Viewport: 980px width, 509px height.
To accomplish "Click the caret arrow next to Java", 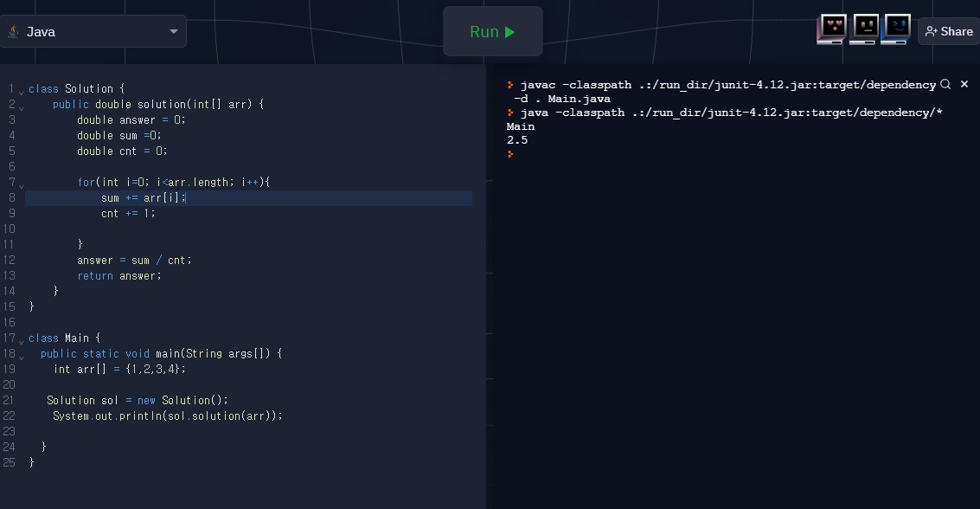I will [173, 31].
